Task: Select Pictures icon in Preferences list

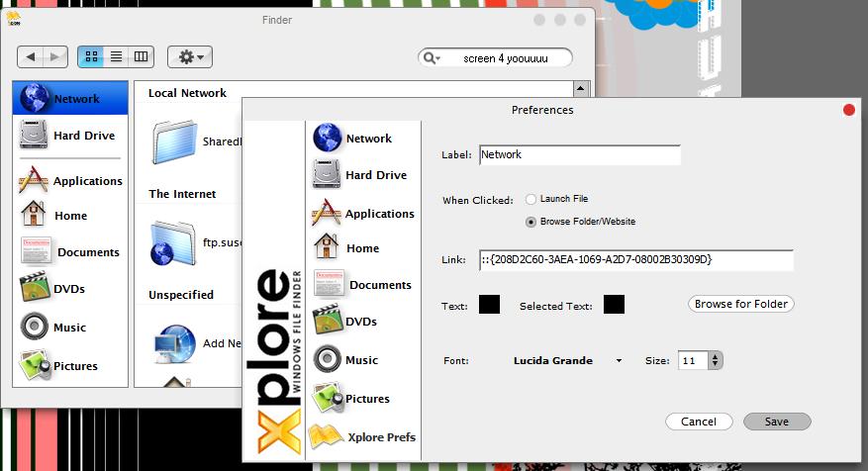Action: 329,398
